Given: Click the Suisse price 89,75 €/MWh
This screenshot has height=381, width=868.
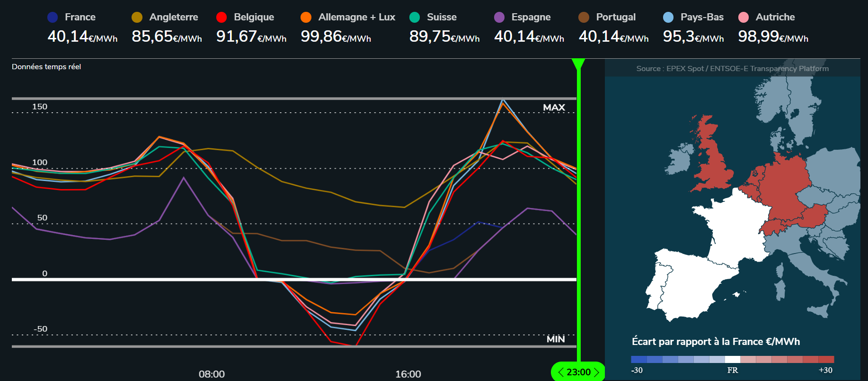Looking at the screenshot, I should (444, 36).
